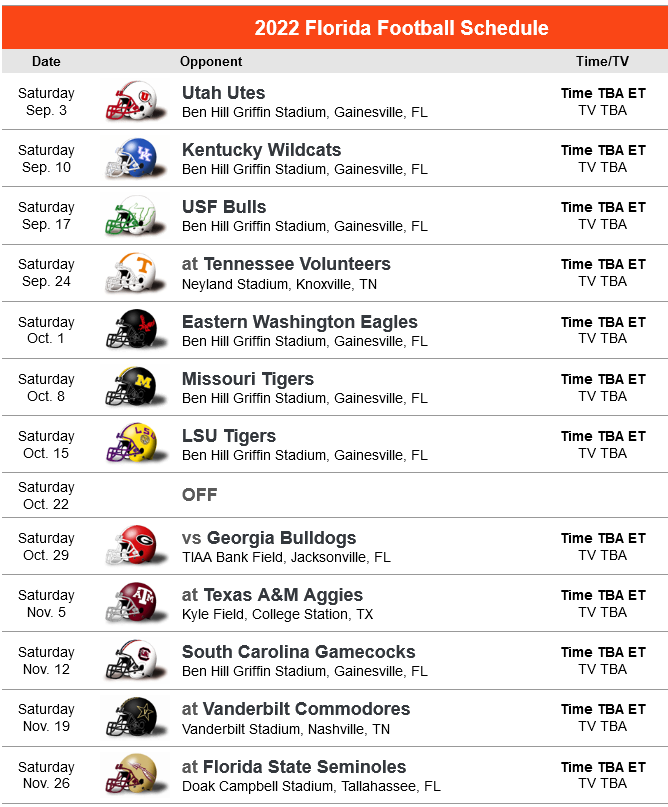Viewport: 668px width, 807px height.
Task: Open the South Carolina Gamecocks helmet icon
Action: tap(135, 660)
